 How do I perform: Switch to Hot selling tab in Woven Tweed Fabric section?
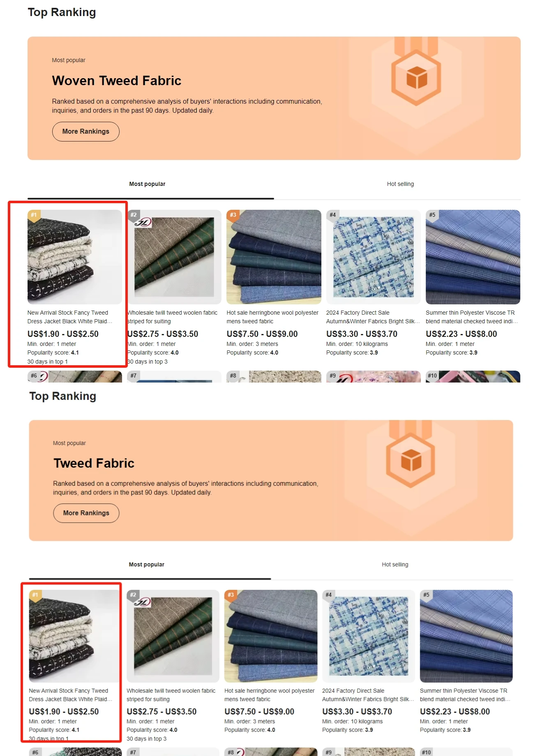400,184
